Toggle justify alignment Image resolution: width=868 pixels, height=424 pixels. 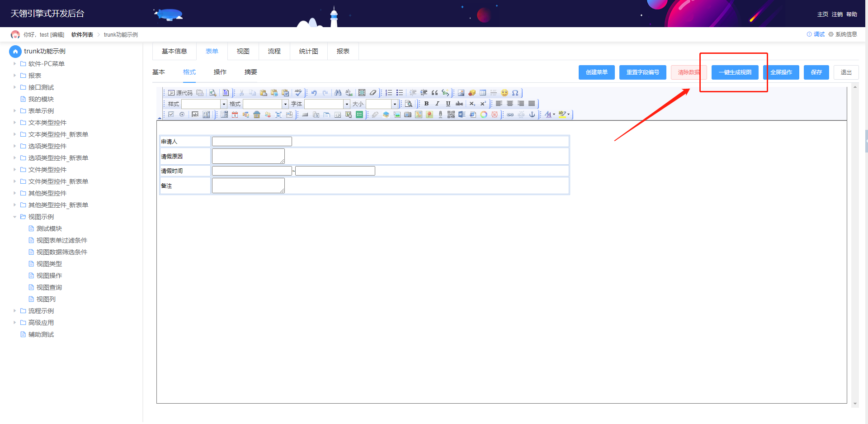click(532, 104)
